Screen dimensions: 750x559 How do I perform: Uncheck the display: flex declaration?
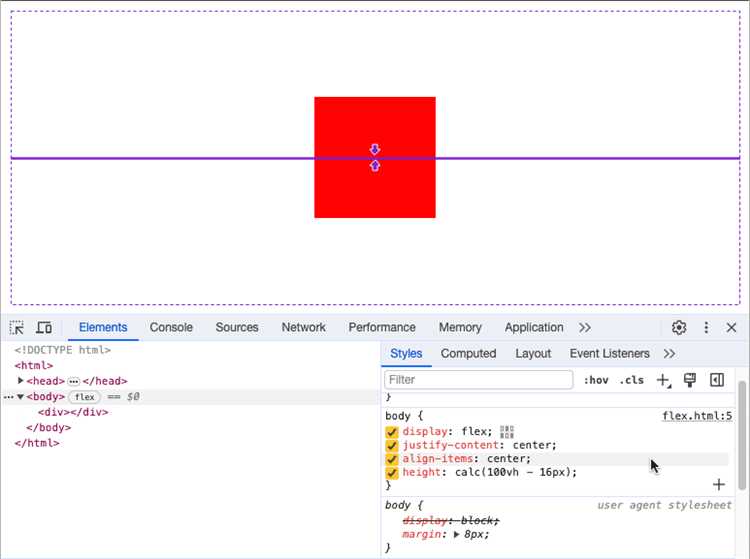point(392,432)
